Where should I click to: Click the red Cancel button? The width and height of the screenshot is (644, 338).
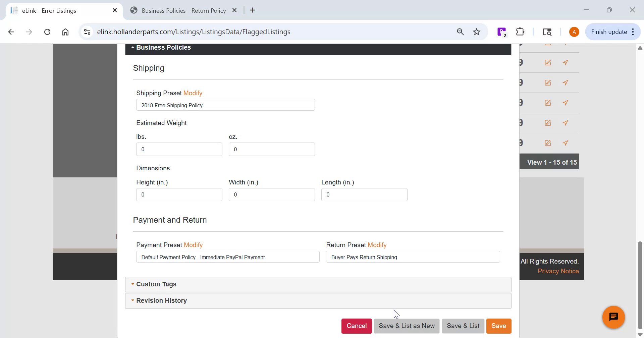pos(356,326)
